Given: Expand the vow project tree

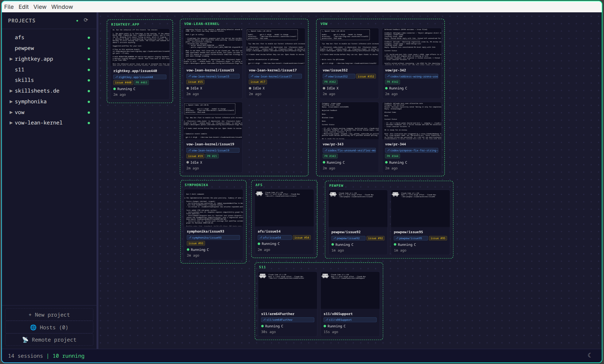Looking at the screenshot, I should (11, 112).
